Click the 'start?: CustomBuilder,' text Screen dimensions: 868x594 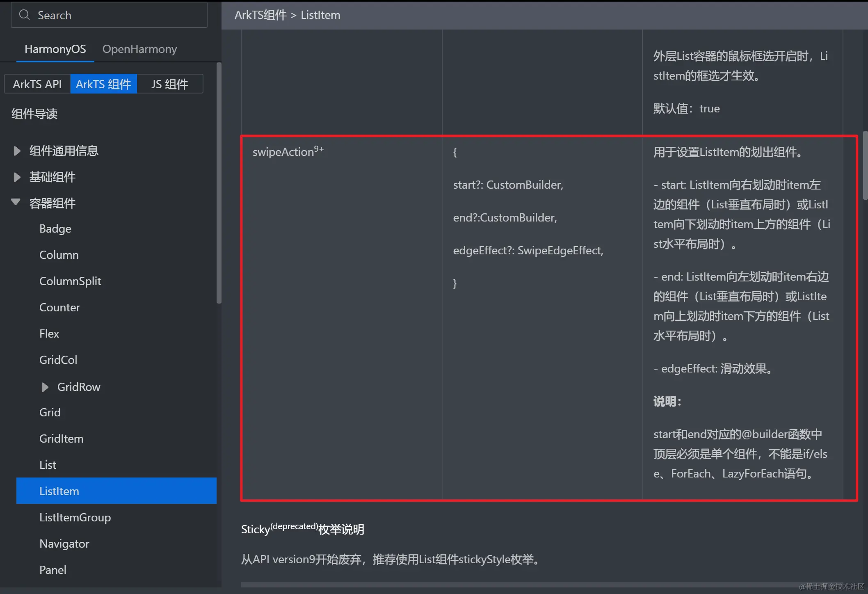508,185
